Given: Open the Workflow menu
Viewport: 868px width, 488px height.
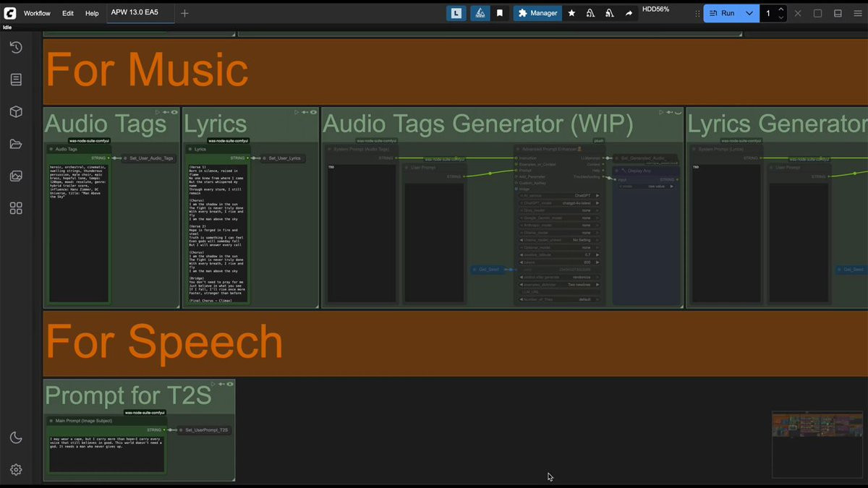Looking at the screenshot, I should [37, 13].
